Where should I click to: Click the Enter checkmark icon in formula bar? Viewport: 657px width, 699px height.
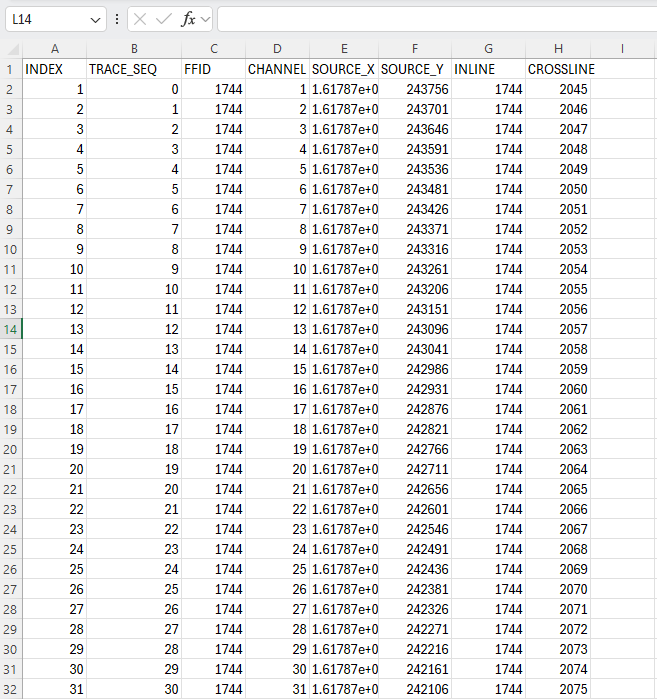point(164,19)
